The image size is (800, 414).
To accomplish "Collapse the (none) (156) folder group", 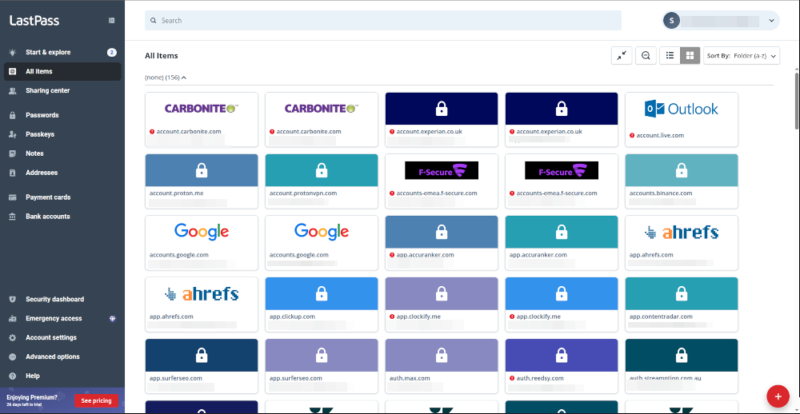I will (x=166, y=78).
